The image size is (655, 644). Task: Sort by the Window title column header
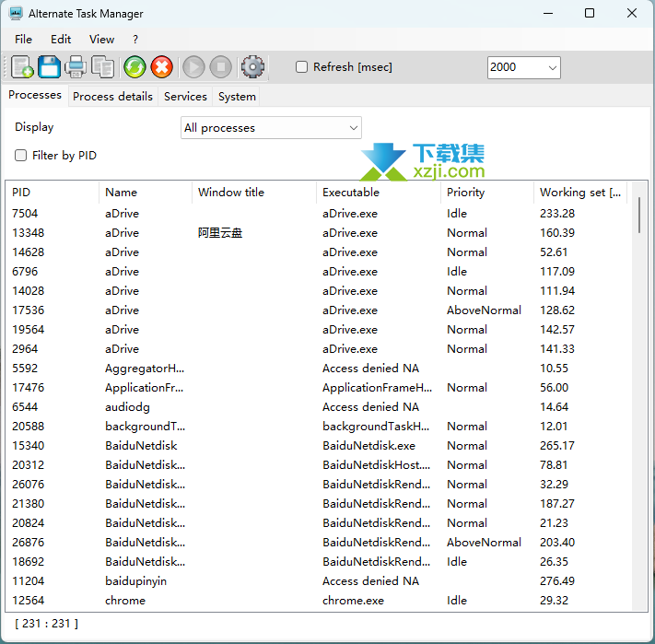[x=254, y=193]
